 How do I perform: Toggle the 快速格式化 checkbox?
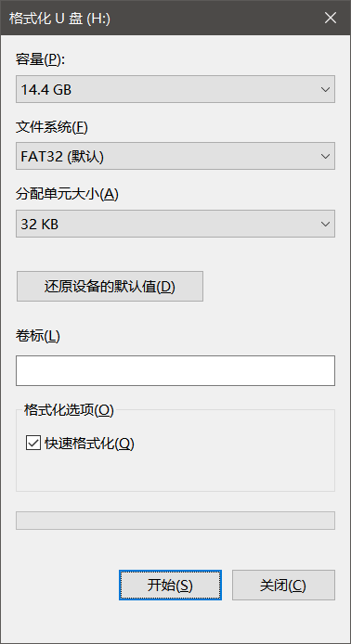[x=33, y=444]
